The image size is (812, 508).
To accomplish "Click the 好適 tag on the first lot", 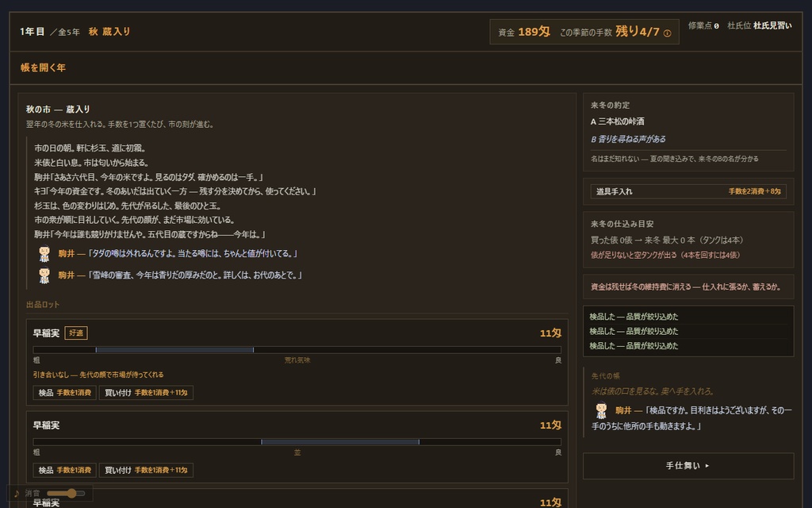I will pyautogui.click(x=76, y=333).
